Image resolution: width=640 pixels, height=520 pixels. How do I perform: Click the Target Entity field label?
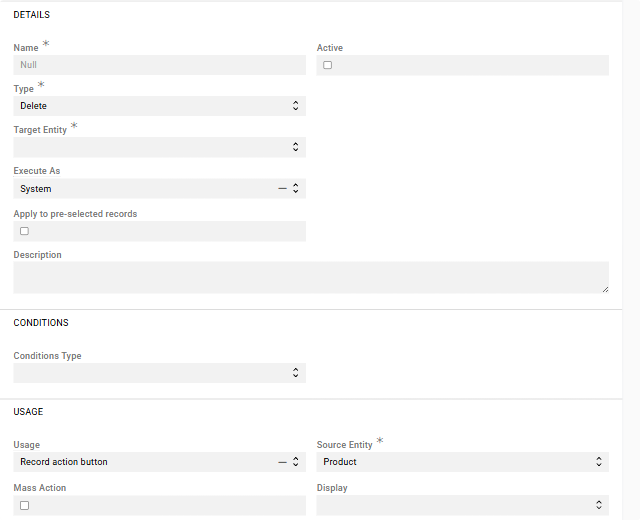40,130
